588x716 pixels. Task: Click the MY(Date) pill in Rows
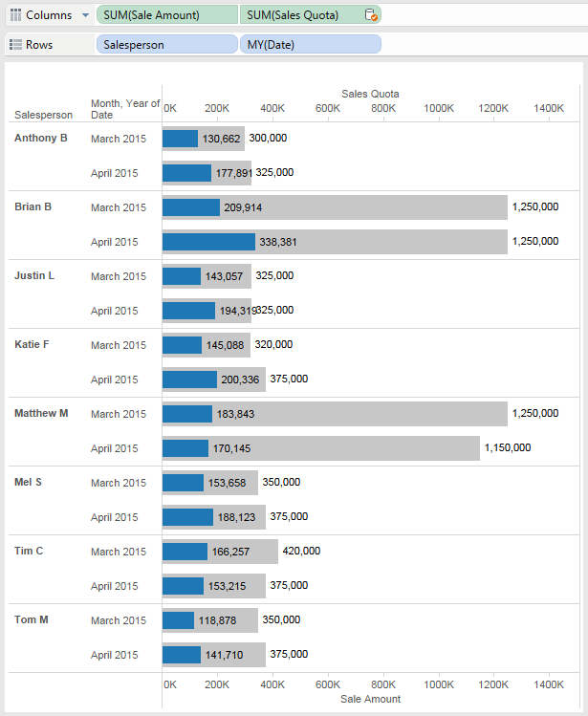[310, 45]
